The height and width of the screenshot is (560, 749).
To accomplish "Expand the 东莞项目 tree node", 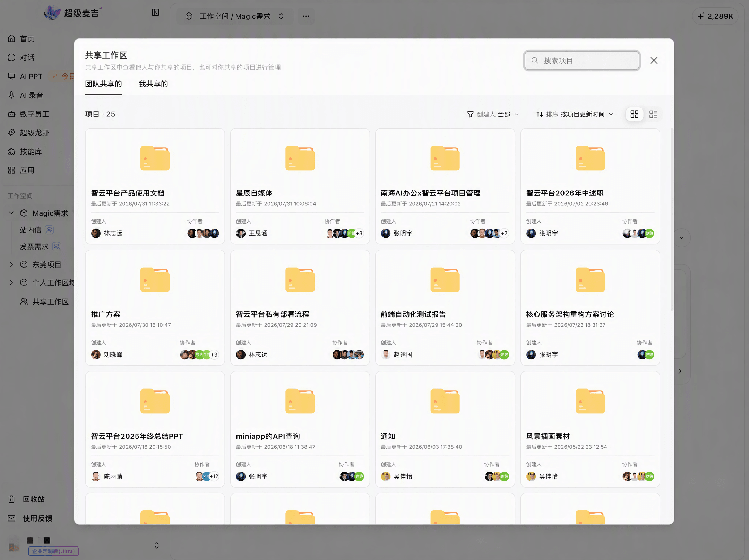I will coord(11,264).
